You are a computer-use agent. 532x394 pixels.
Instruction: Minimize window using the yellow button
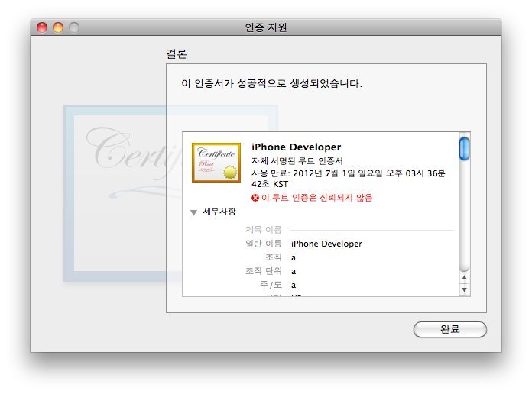[x=58, y=27]
